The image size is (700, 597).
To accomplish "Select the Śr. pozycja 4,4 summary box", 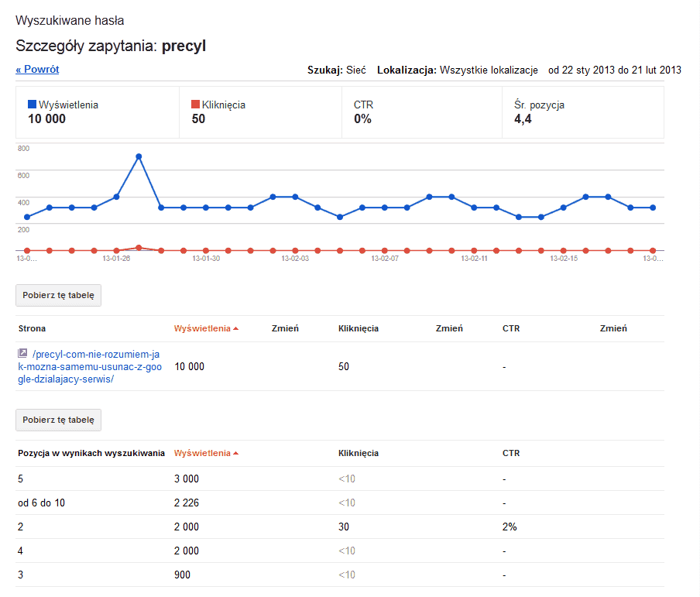I will coord(583,112).
